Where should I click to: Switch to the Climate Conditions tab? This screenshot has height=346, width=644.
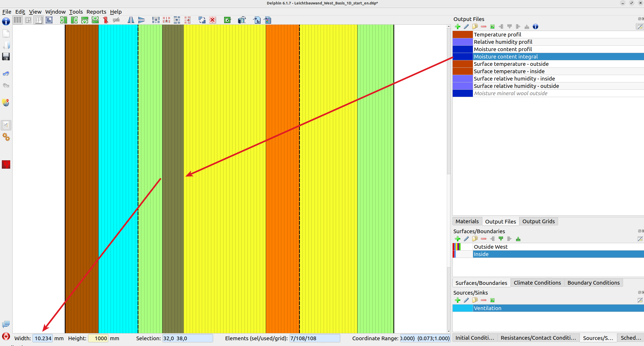coord(537,283)
